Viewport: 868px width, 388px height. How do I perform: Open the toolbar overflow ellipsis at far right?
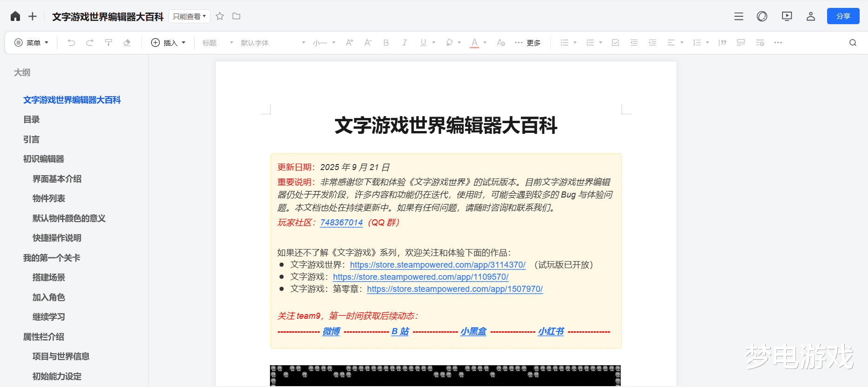(x=778, y=43)
